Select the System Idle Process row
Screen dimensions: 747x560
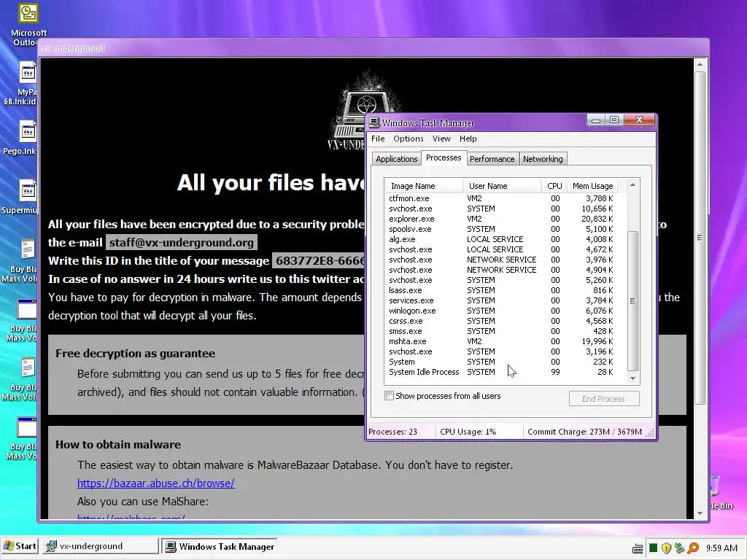(x=501, y=373)
